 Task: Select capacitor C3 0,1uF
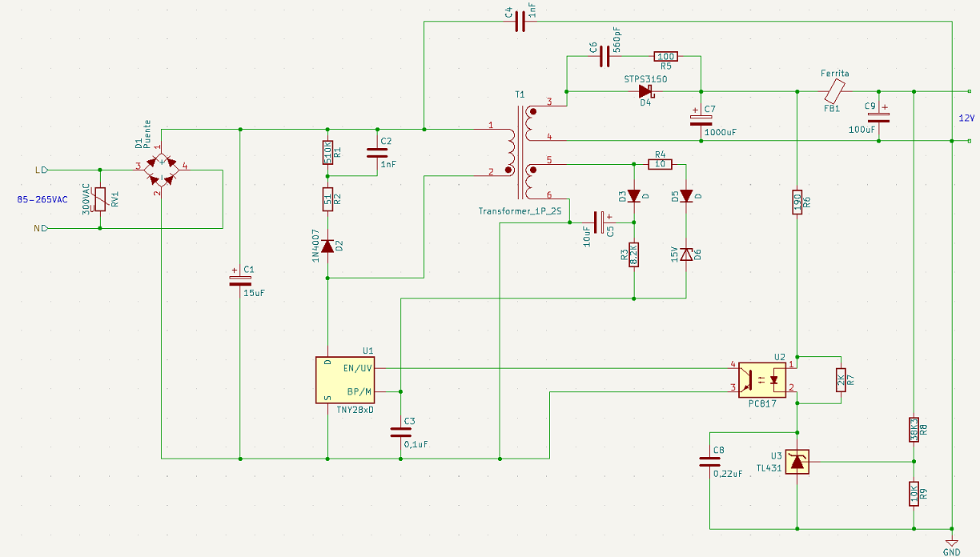pyautogui.click(x=400, y=432)
